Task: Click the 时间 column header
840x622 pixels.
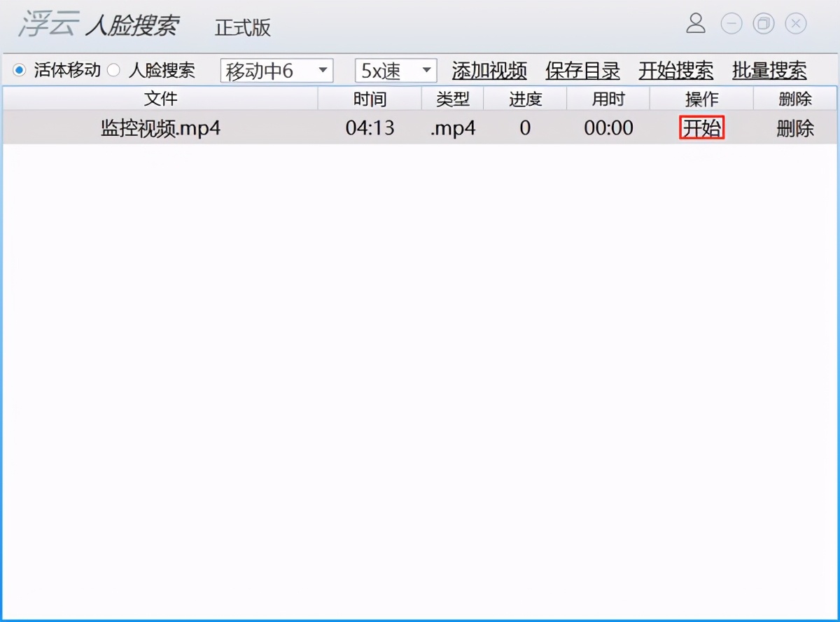Action: point(370,98)
